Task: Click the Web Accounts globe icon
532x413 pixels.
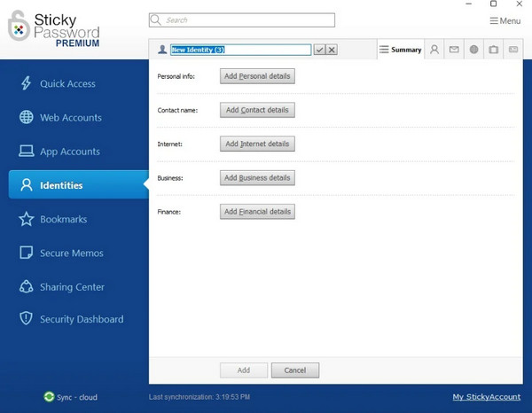Action: click(26, 117)
